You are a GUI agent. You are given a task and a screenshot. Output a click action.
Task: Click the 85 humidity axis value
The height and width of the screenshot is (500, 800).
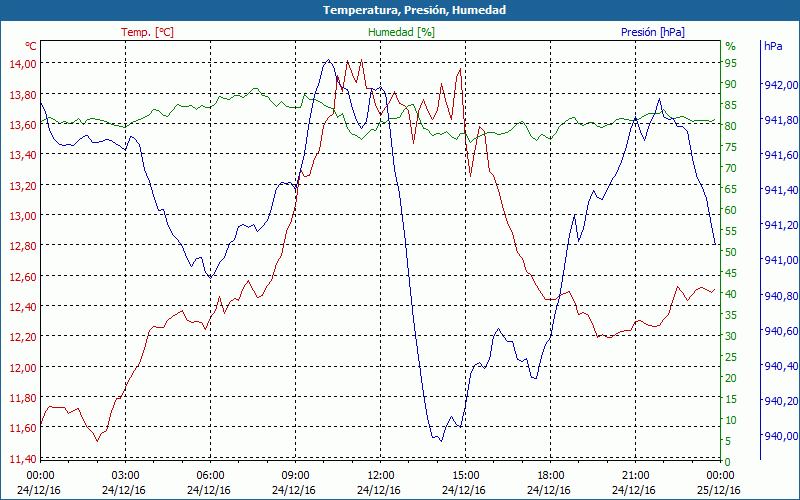click(731, 105)
